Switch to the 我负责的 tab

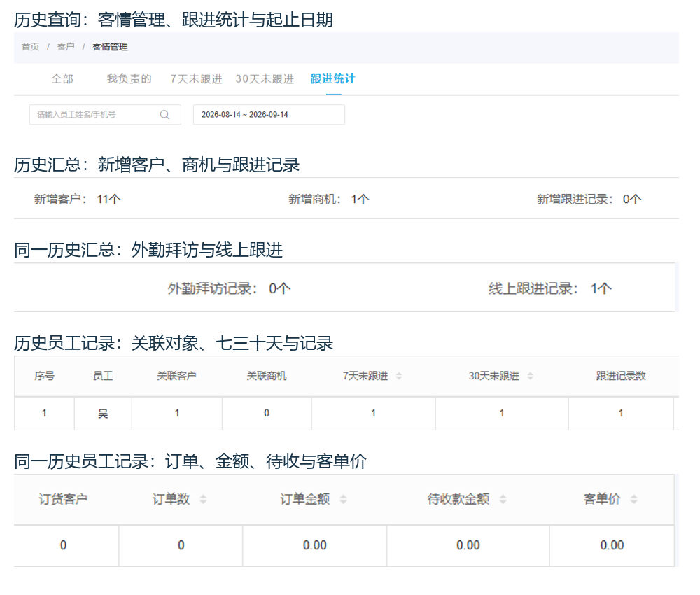click(129, 79)
